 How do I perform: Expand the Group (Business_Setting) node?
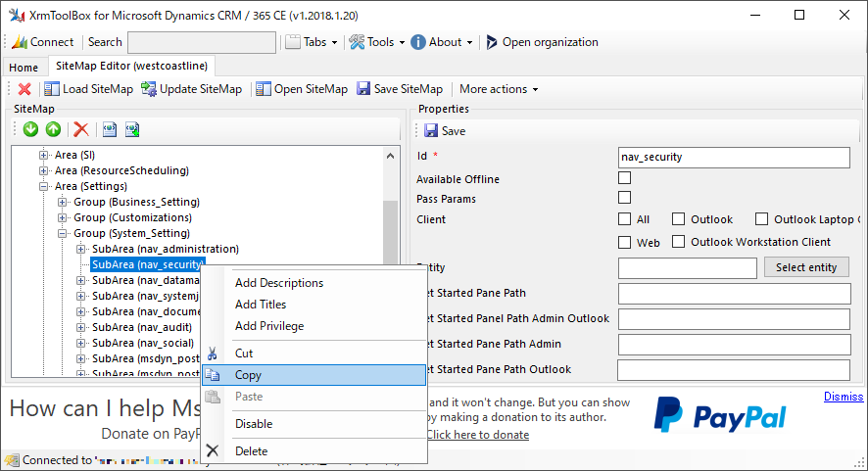tap(62, 202)
